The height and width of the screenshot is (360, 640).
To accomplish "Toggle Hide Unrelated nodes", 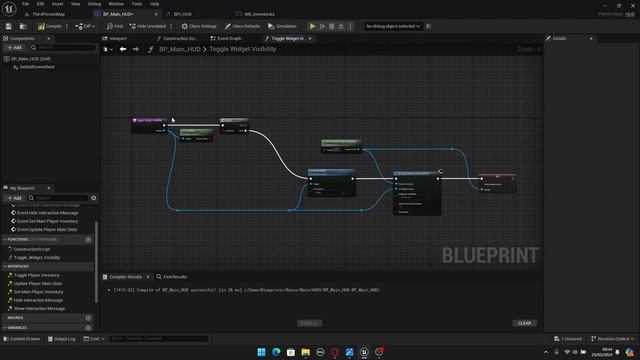I will point(147,26).
